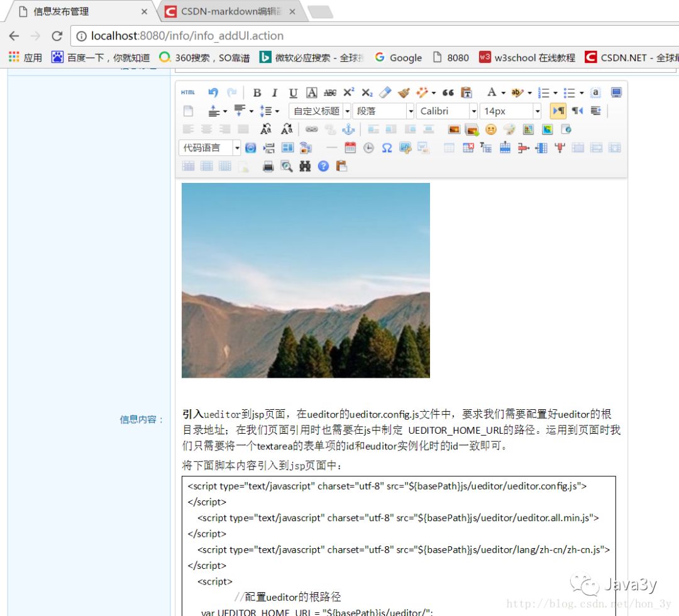
Task: Open Google bookmark
Action: (x=399, y=58)
